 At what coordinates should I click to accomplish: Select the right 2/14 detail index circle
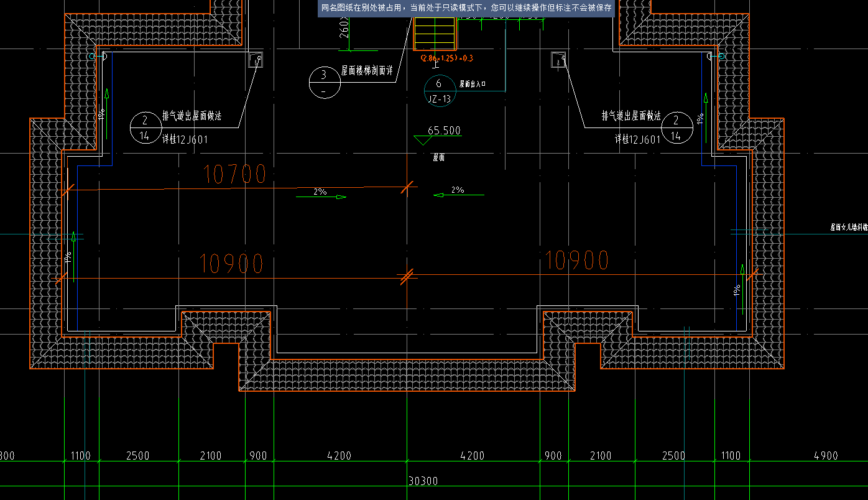(x=677, y=128)
